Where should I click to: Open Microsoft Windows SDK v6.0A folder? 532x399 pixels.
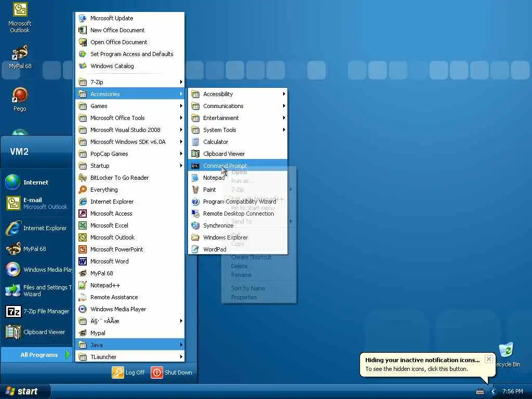pyautogui.click(x=129, y=142)
